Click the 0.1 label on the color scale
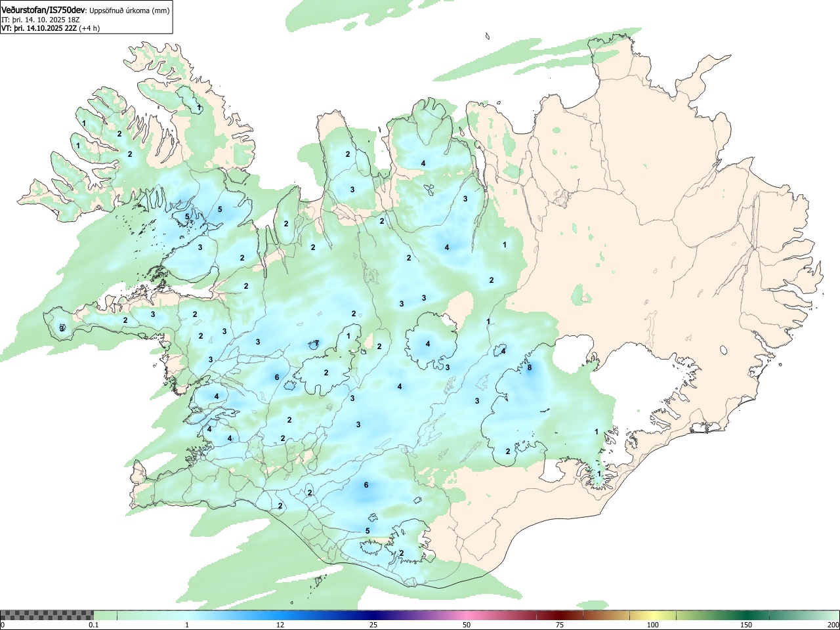 [93, 625]
